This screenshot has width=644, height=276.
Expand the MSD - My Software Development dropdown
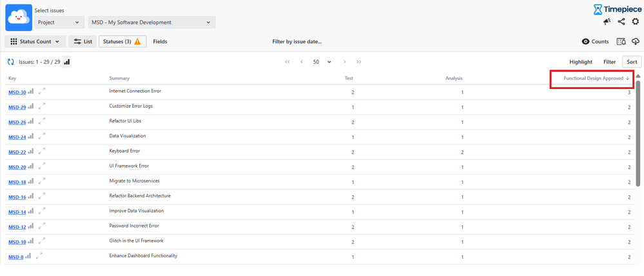click(151, 23)
